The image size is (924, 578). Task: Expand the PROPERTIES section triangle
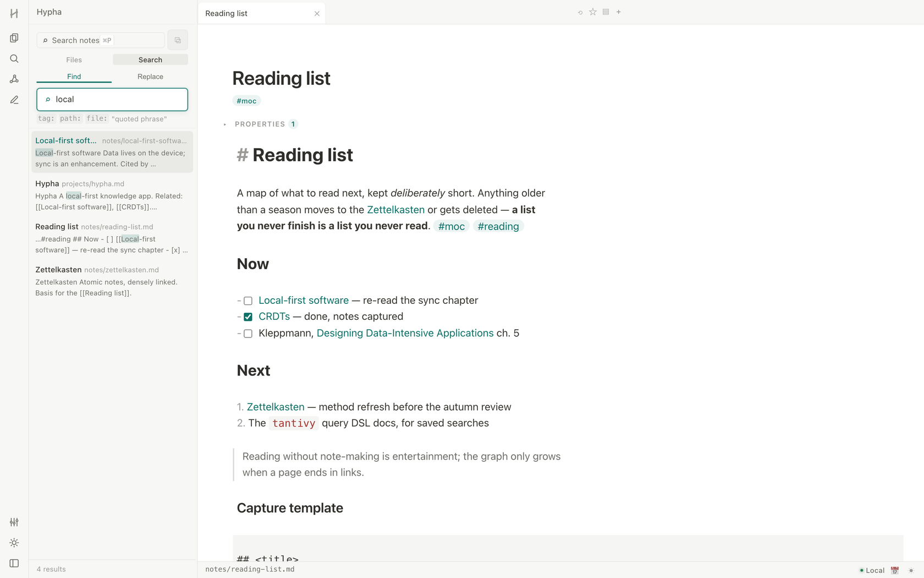(225, 124)
